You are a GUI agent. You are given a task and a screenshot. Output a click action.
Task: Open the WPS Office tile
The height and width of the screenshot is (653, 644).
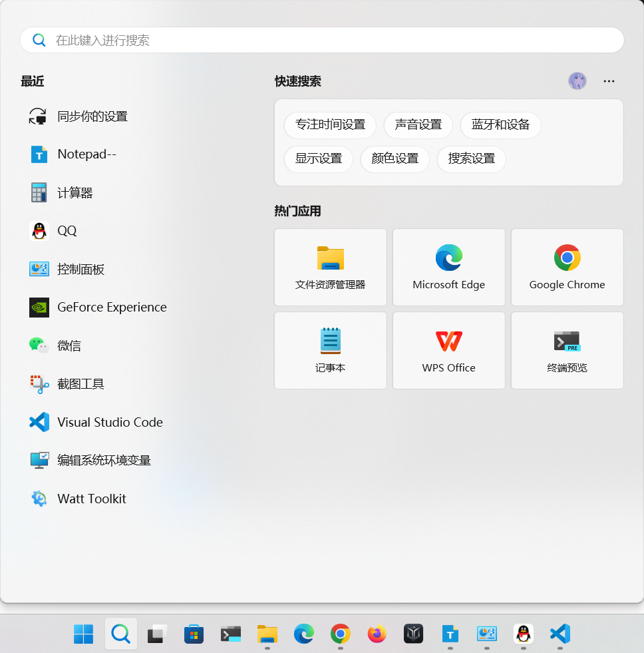click(448, 350)
